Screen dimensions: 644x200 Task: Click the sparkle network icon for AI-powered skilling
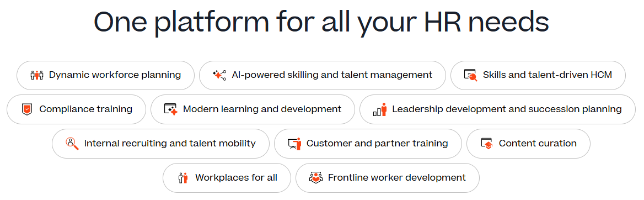(x=219, y=75)
